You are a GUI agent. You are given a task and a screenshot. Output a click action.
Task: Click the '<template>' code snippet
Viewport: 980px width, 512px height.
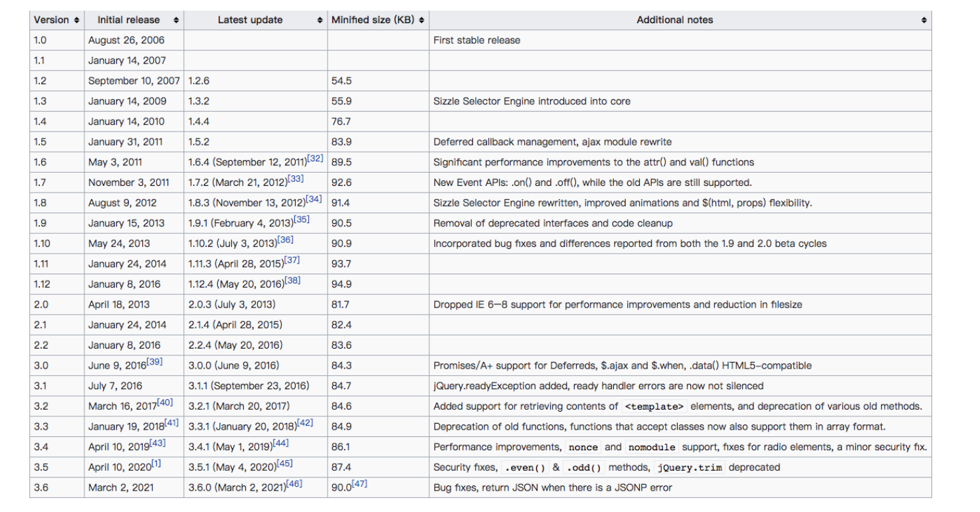(x=656, y=406)
